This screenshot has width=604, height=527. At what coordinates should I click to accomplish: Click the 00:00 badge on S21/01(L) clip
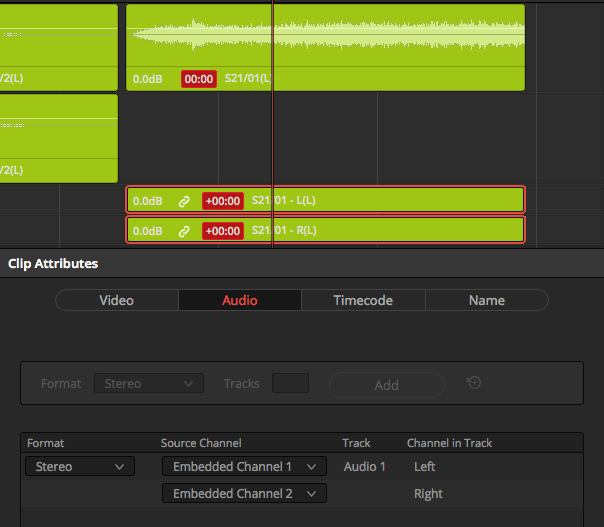pos(199,79)
